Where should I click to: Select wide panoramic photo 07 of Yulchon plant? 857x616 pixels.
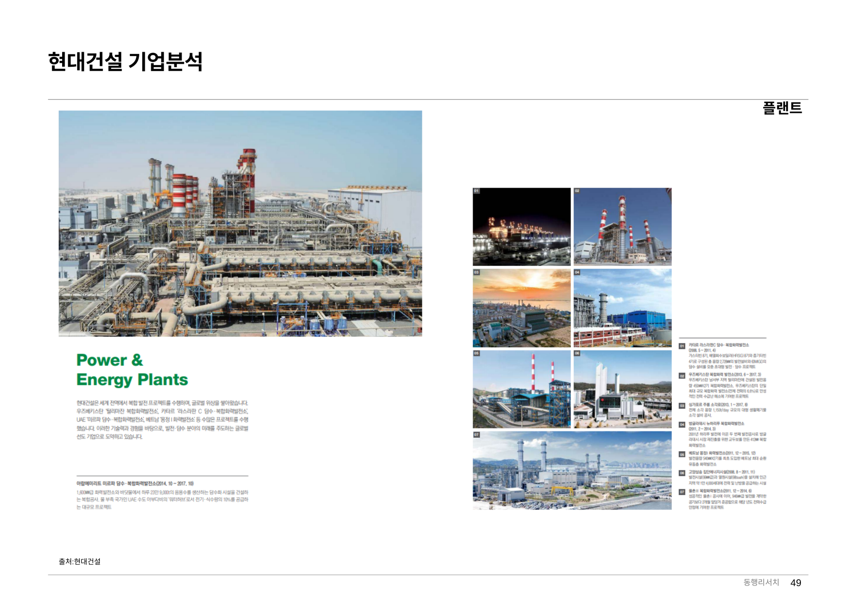[x=572, y=470]
